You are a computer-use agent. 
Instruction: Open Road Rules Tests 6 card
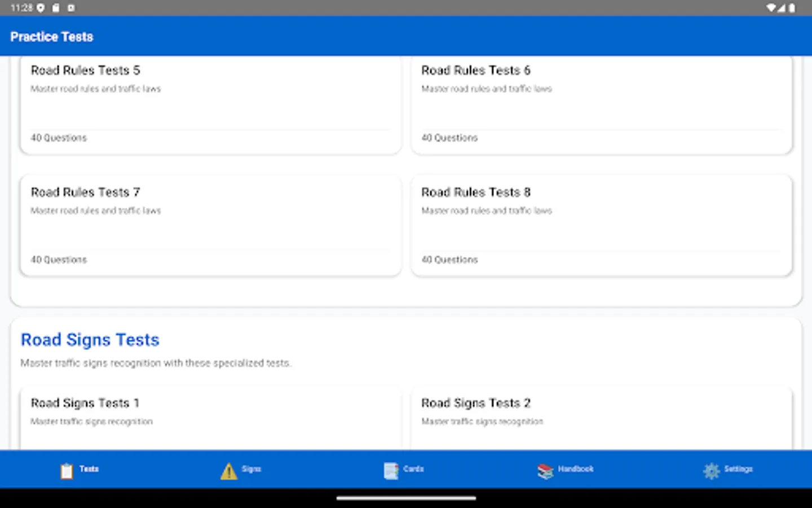[x=601, y=104]
